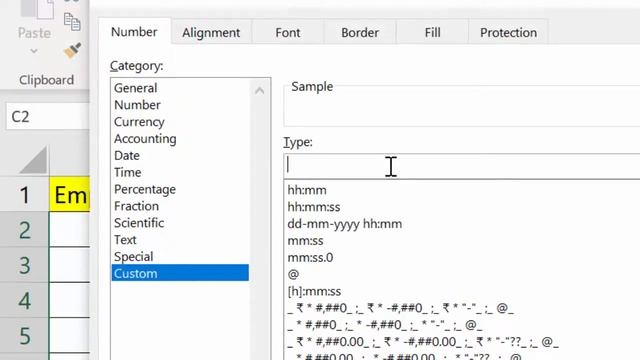
Task: Click row header 3
Action: (x=24, y=265)
